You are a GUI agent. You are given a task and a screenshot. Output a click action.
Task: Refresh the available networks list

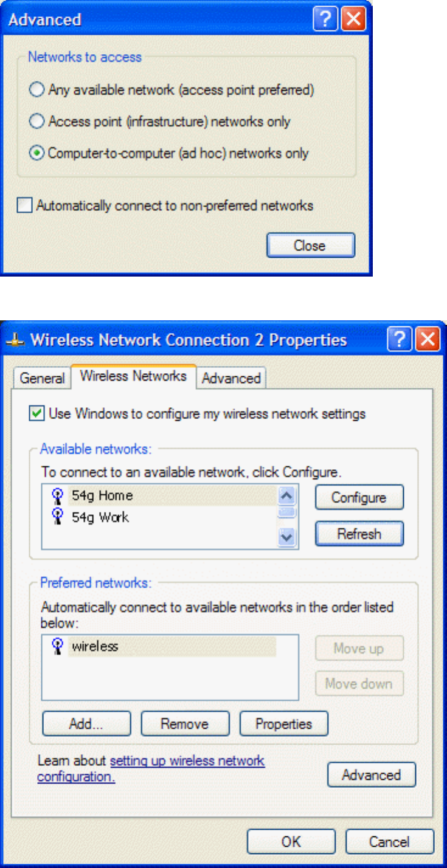[359, 534]
